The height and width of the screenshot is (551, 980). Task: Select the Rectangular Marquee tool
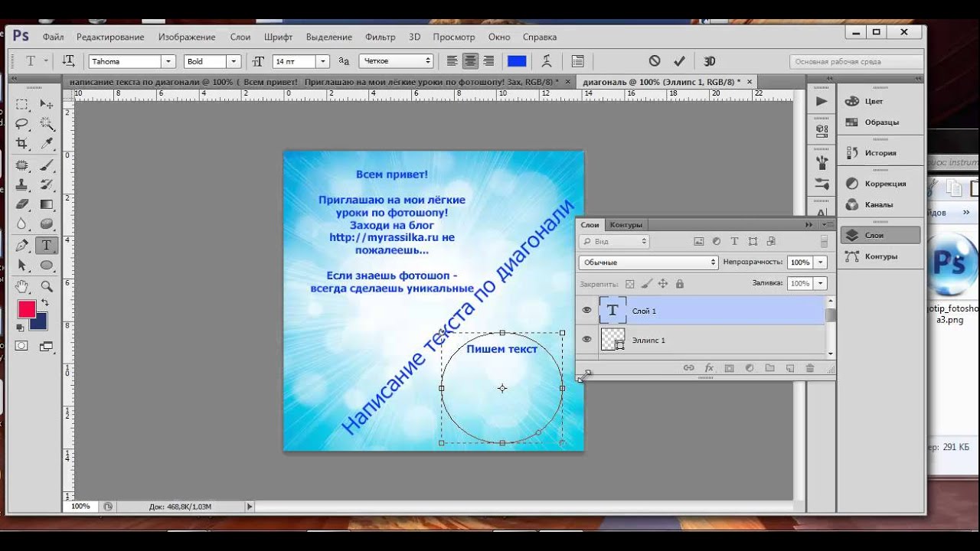22,104
